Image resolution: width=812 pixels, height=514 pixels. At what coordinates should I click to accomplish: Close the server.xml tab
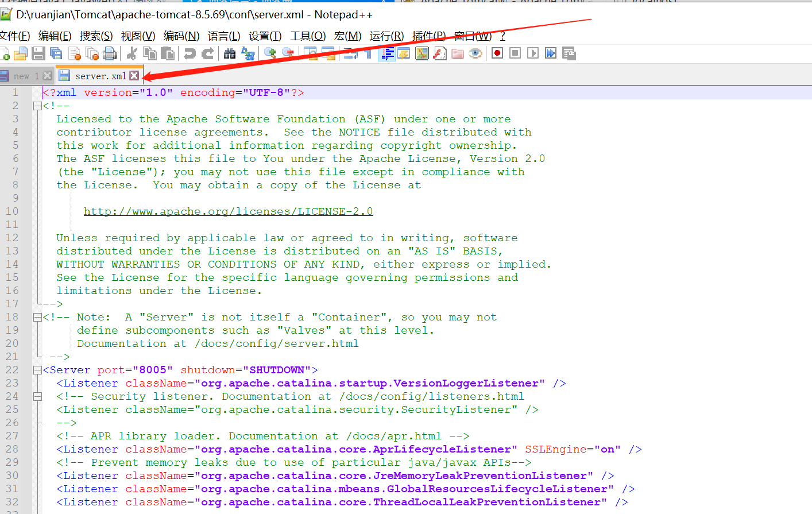(x=134, y=76)
